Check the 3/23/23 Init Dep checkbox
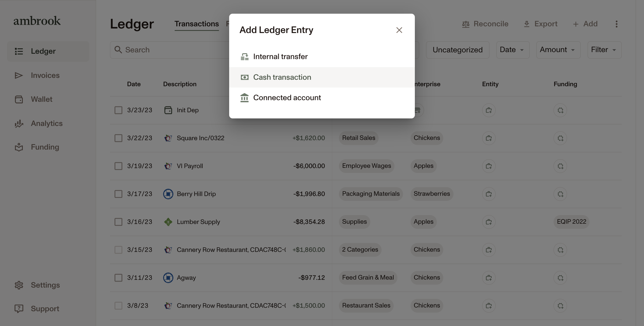Screen dimensions: 644x326 click(x=118, y=110)
